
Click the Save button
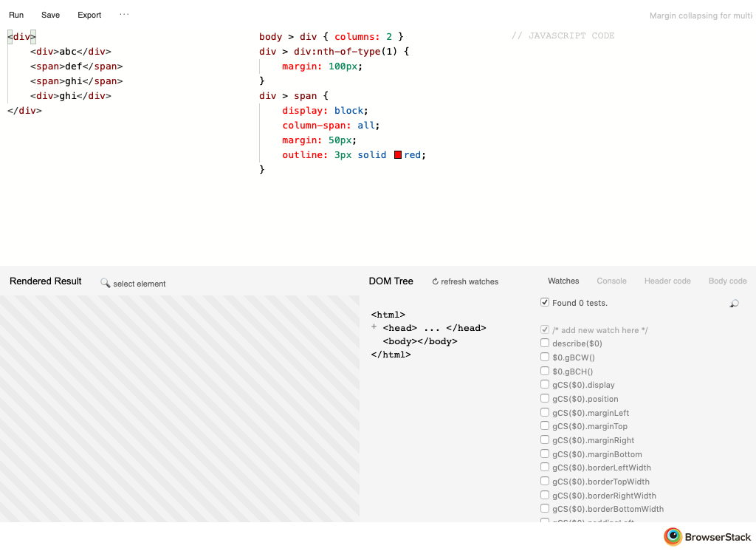coord(51,15)
